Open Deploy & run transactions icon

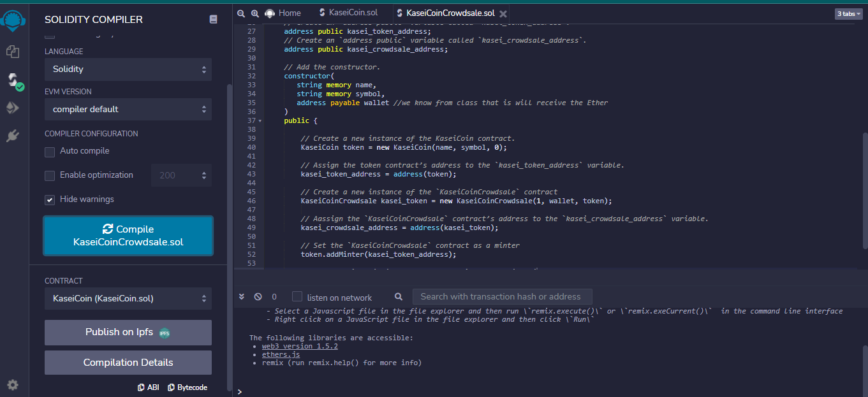pos(12,108)
